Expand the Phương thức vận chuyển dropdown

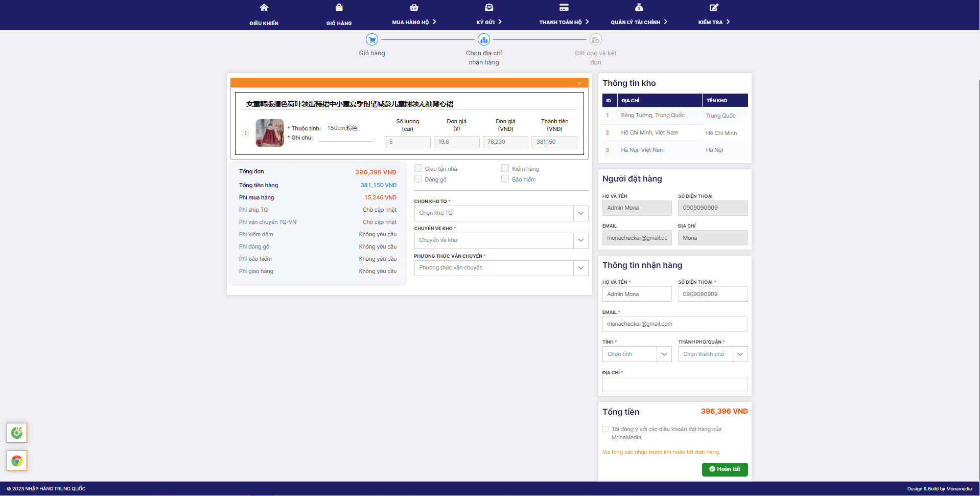(x=501, y=268)
